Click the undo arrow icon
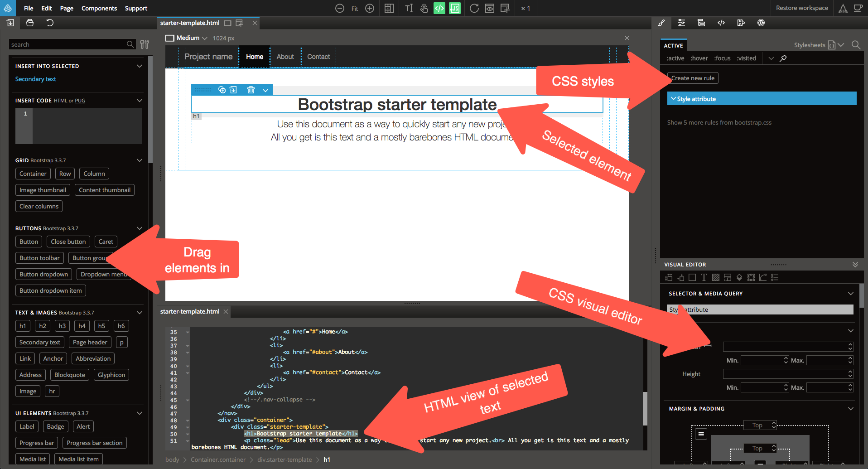The height and width of the screenshot is (469, 868). (x=50, y=23)
